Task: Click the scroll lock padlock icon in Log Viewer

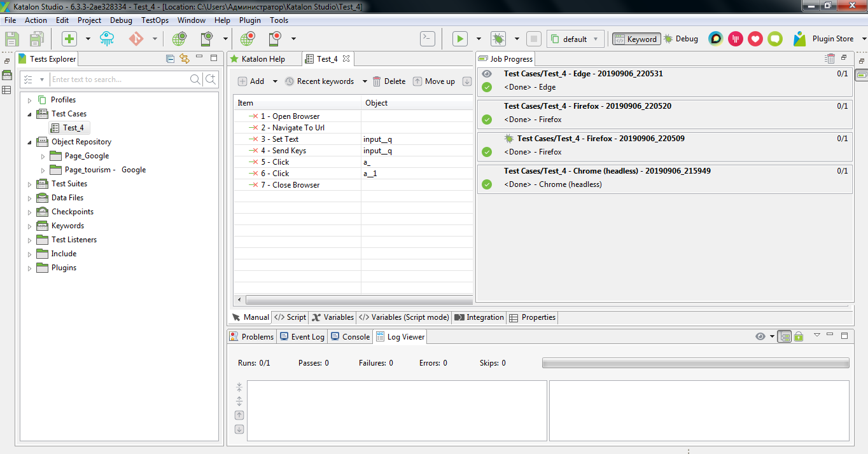Action: (x=799, y=336)
